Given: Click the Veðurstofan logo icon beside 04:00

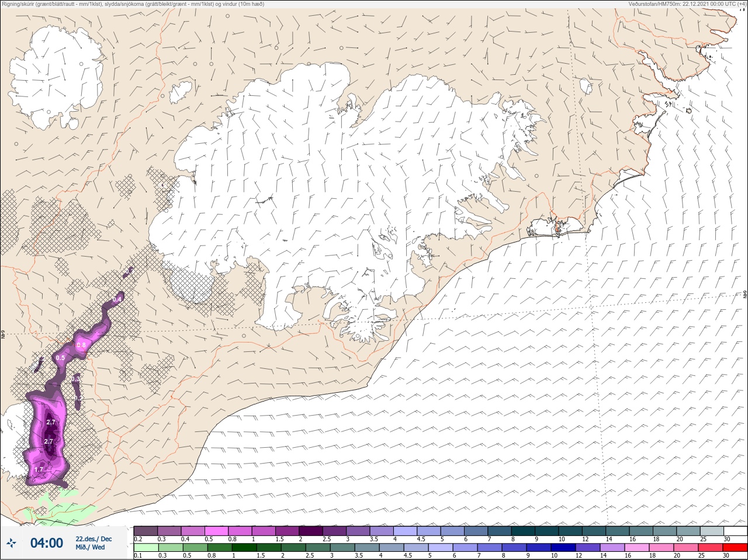Looking at the screenshot, I should click(x=12, y=544).
